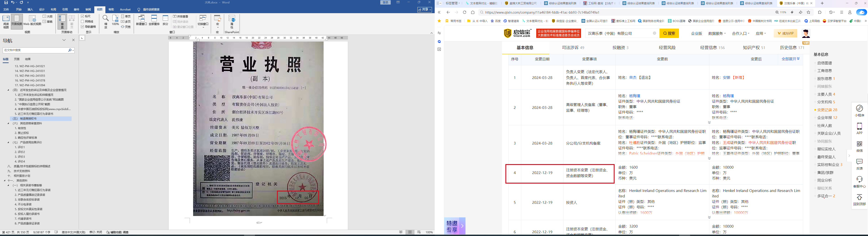The width and height of the screenshot is (868, 236).
Task: Go to the browser home page
Action: [473, 12]
